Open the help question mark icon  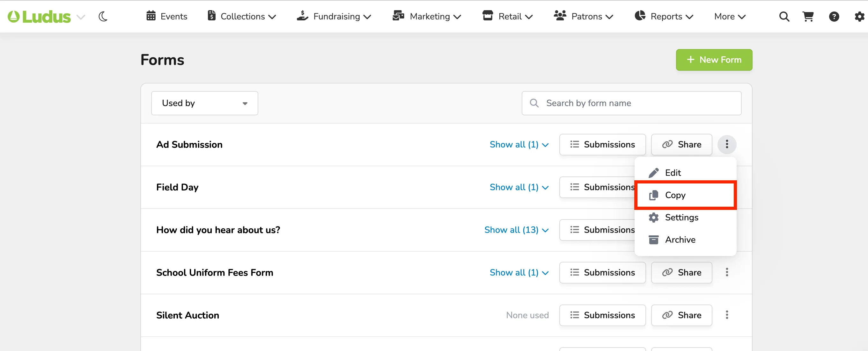834,17
